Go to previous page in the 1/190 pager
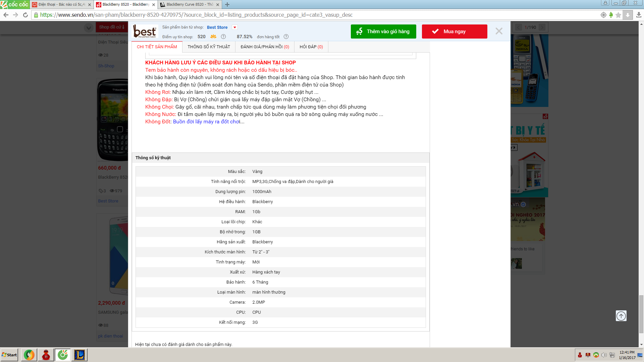The height and width of the screenshot is (362, 644). coord(519,27)
